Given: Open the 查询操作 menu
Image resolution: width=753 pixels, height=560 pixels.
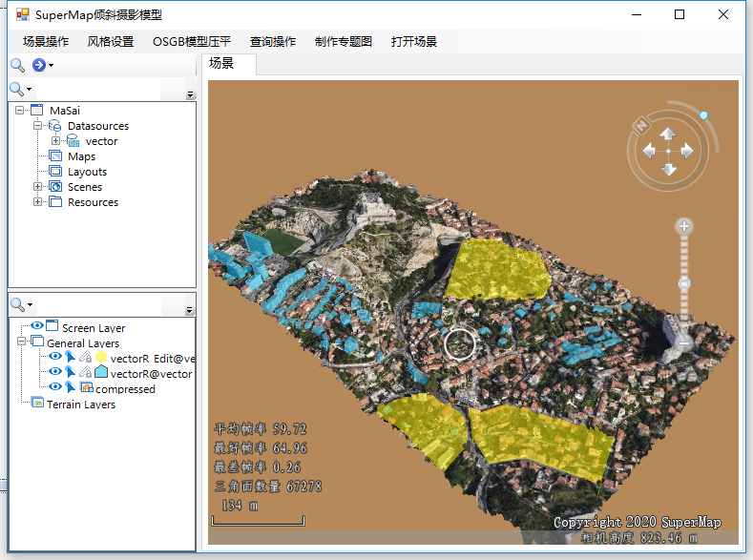Looking at the screenshot, I should coord(273,42).
